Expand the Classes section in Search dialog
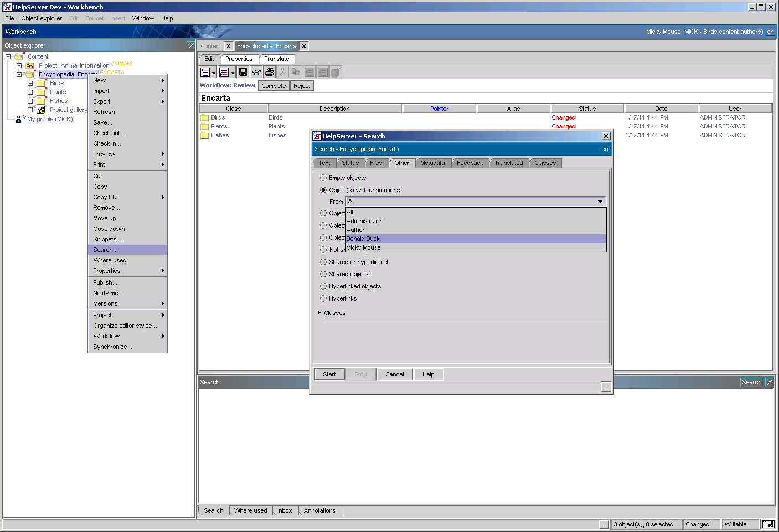Image resolution: width=779 pixels, height=532 pixels. pos(319,313)
